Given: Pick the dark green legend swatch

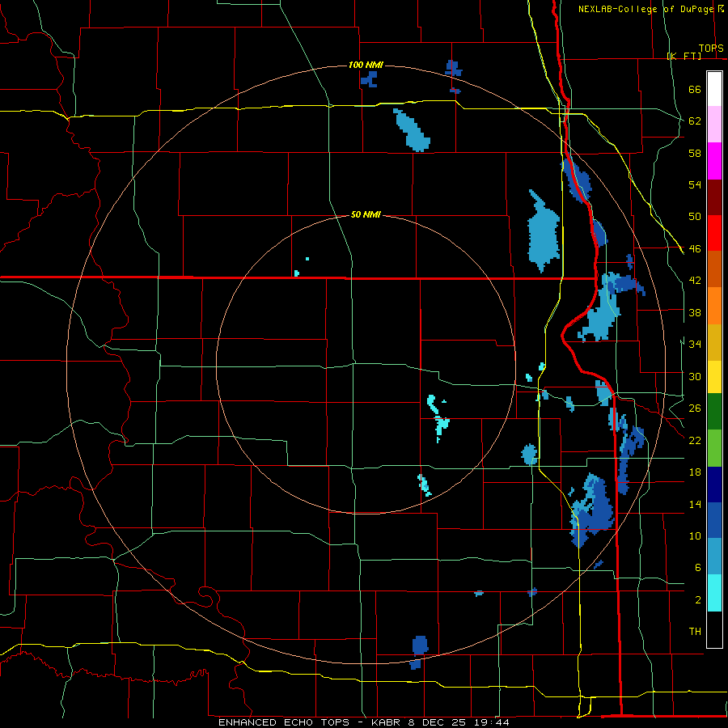Looking at the screenshot, I should pyautogui.click(x=714, y=412).
